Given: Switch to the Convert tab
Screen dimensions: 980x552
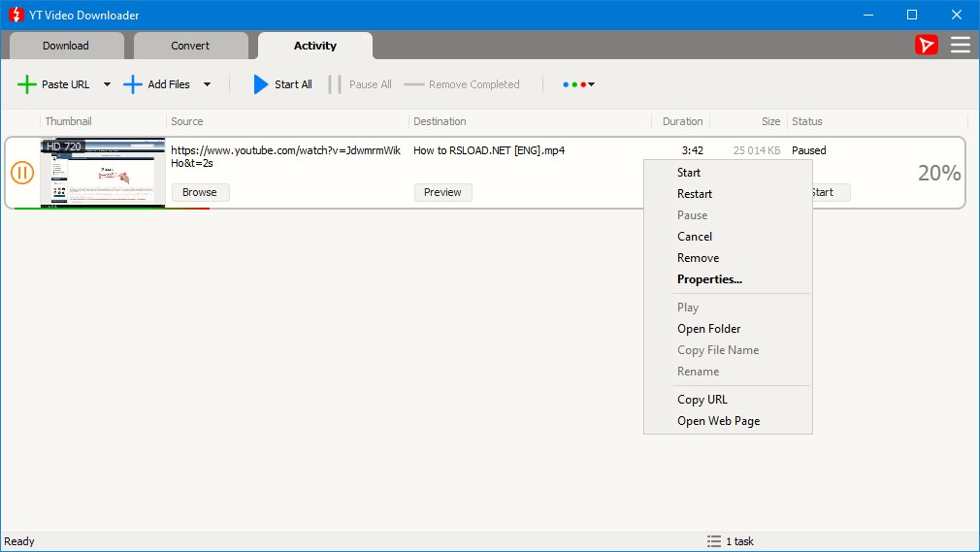Looking at the screenshot, I should pyautogui.click(x=190, y=46).
